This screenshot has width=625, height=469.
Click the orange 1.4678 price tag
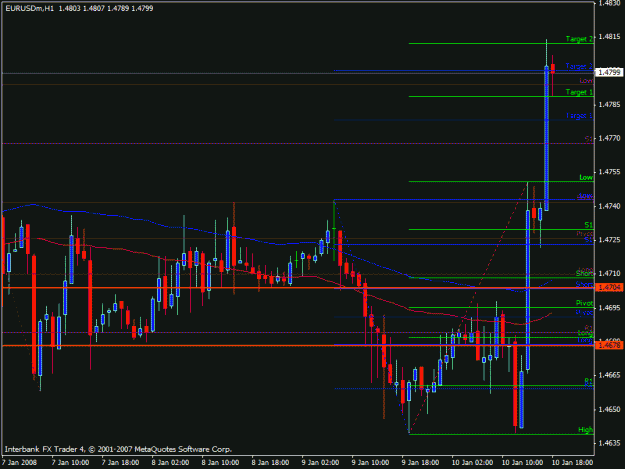pos(609,345)
